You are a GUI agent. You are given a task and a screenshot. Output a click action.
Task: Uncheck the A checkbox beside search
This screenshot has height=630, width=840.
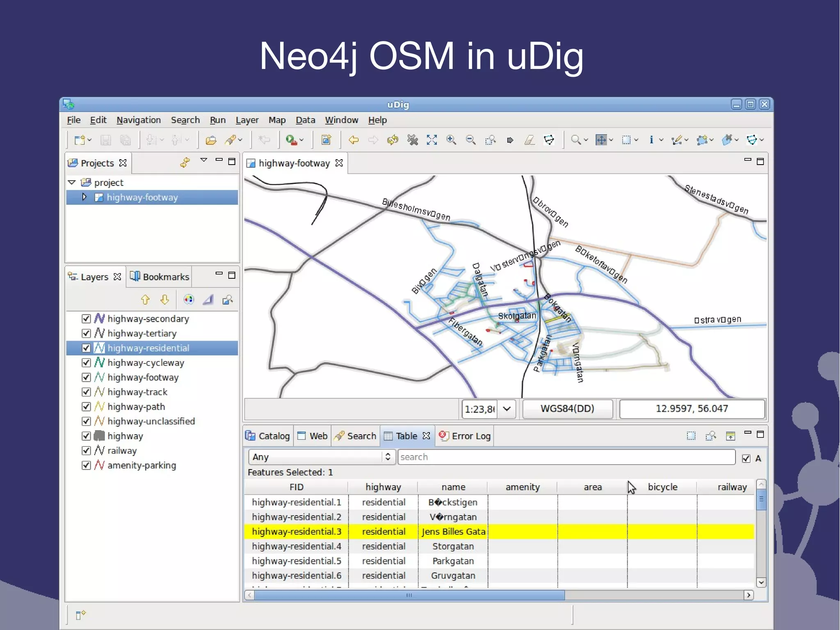pos(746,458)
